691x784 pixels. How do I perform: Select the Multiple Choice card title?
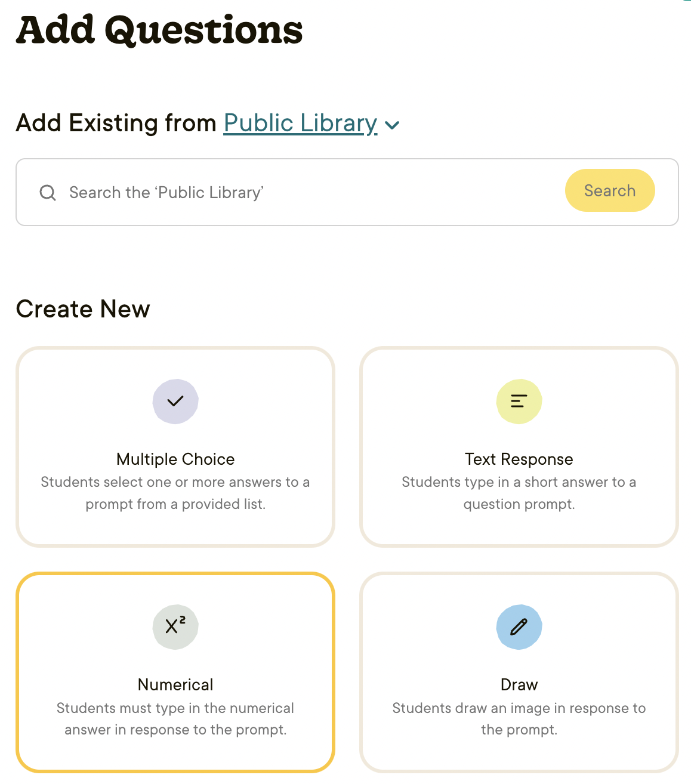click(x=175, y=459)
